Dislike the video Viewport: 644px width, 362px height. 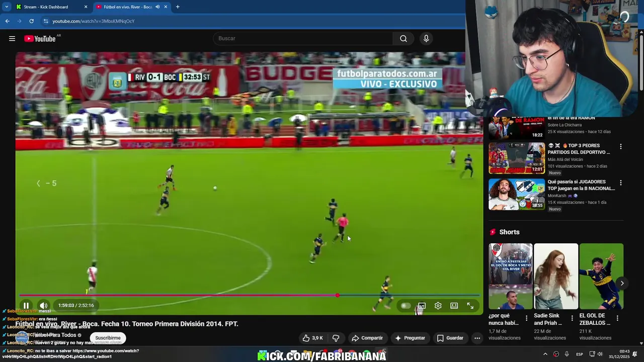click(x=336, y=338)
